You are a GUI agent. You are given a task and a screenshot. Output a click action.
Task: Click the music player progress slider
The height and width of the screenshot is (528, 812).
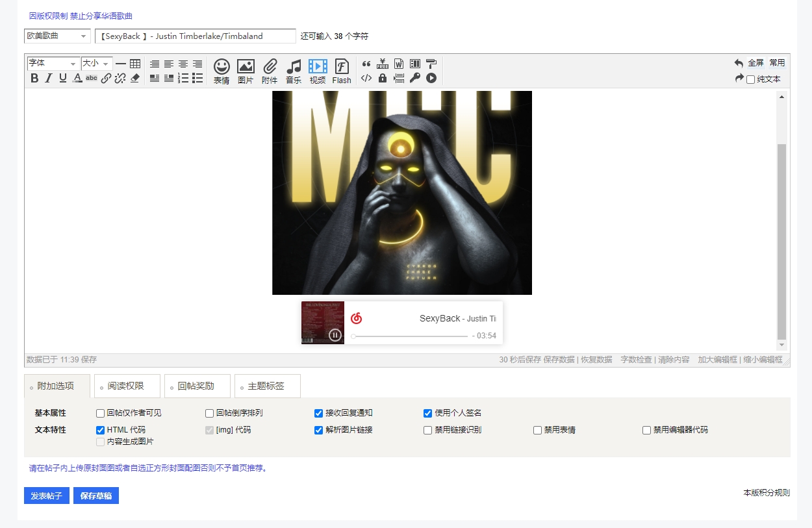(x=410, y=336)
